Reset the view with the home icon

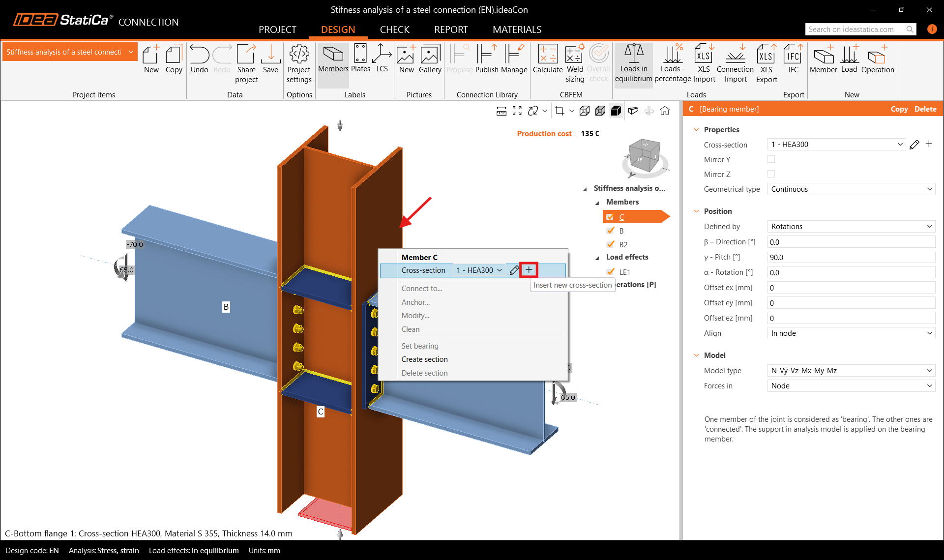(665, 111)
